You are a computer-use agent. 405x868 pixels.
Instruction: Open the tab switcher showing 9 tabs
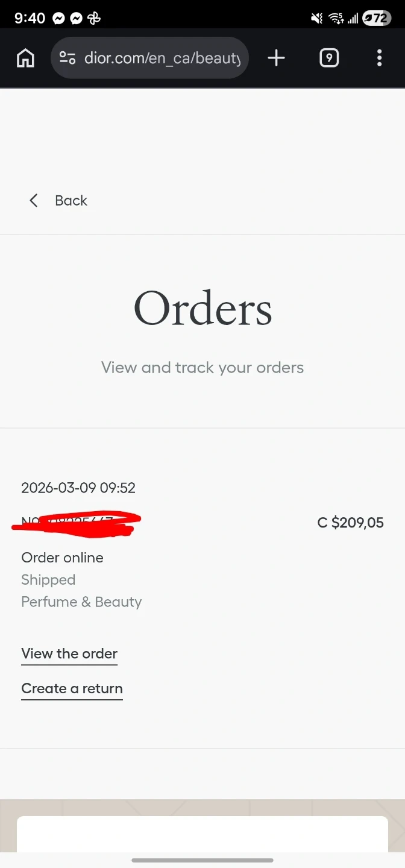pos(328,58)
